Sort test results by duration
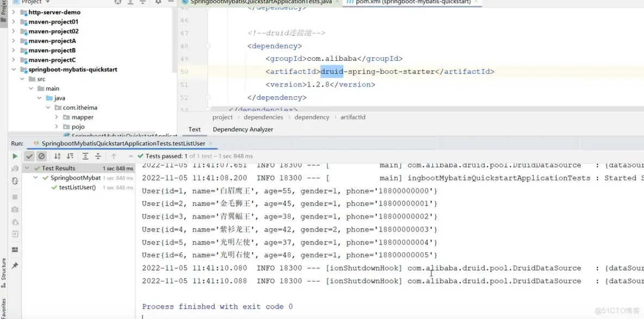This screenshot has width=644, height=319. (70, 156)
